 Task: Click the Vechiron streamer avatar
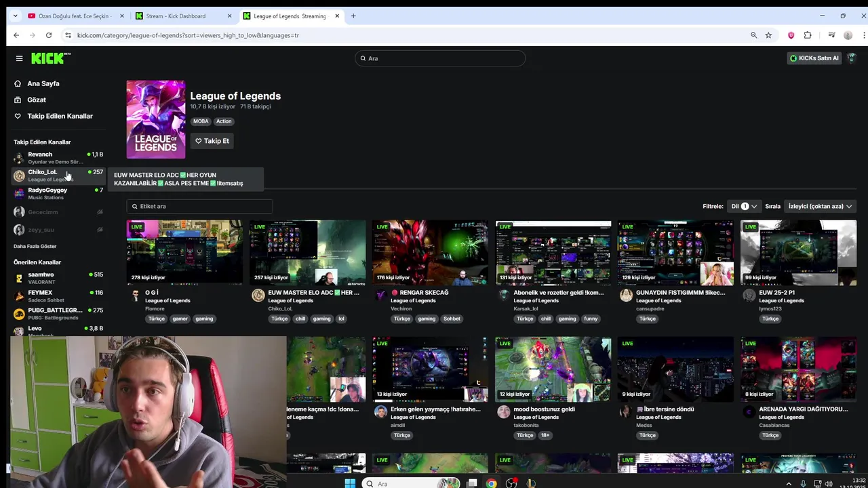click(380, 295)
